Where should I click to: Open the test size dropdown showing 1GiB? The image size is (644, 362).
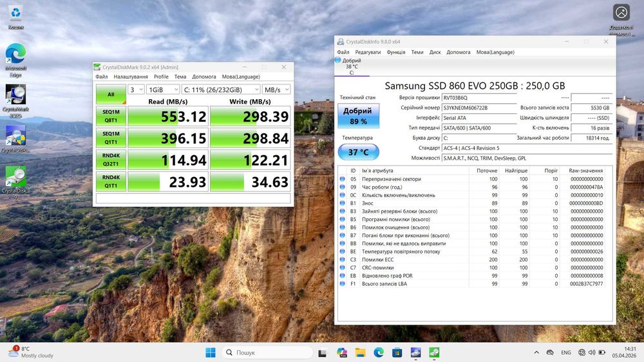tap(163, 90)
